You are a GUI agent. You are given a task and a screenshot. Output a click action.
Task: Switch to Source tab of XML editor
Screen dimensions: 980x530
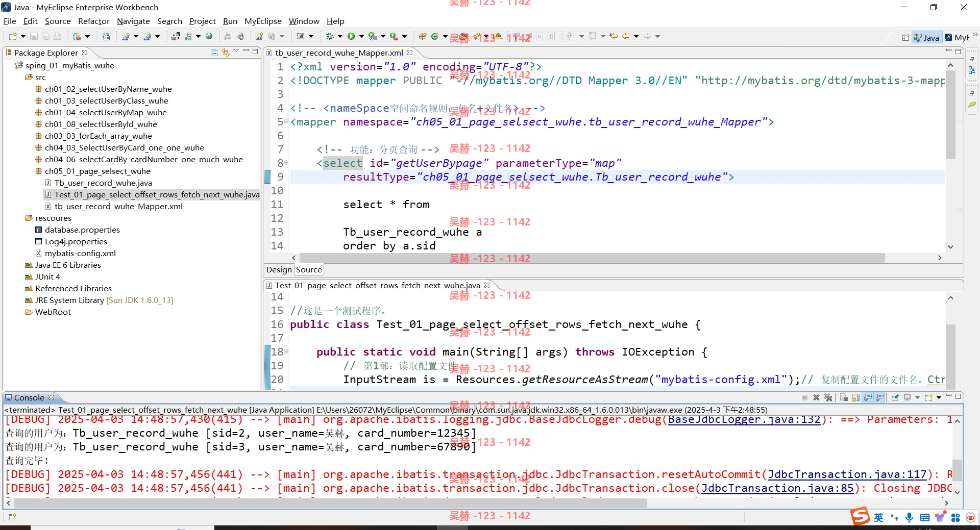[x=309, y=269]
